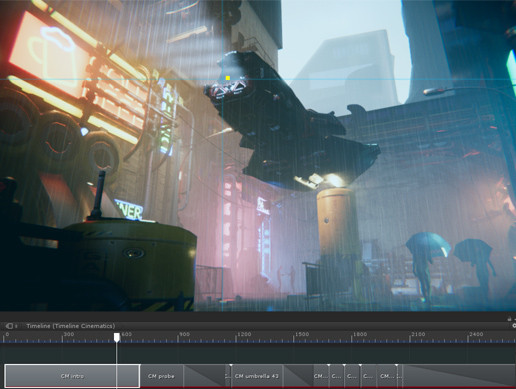Image resolution: width=516 pixels, height=389 pixels.
Task: Jump to frame 1500 on ruler
Action: tap(302, 334)
